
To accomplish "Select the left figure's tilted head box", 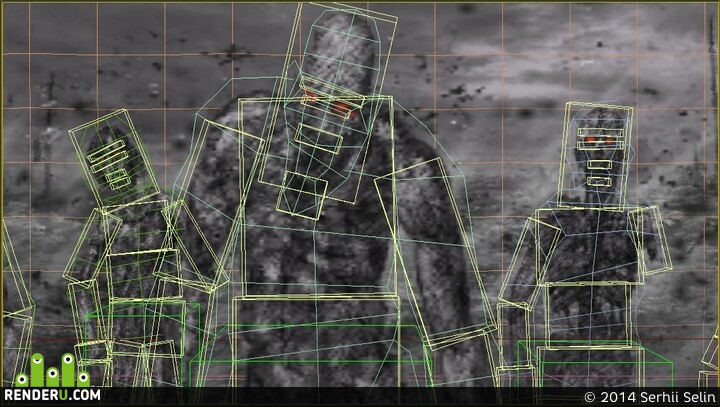I will pyautogui.click(x=114, y=158).
